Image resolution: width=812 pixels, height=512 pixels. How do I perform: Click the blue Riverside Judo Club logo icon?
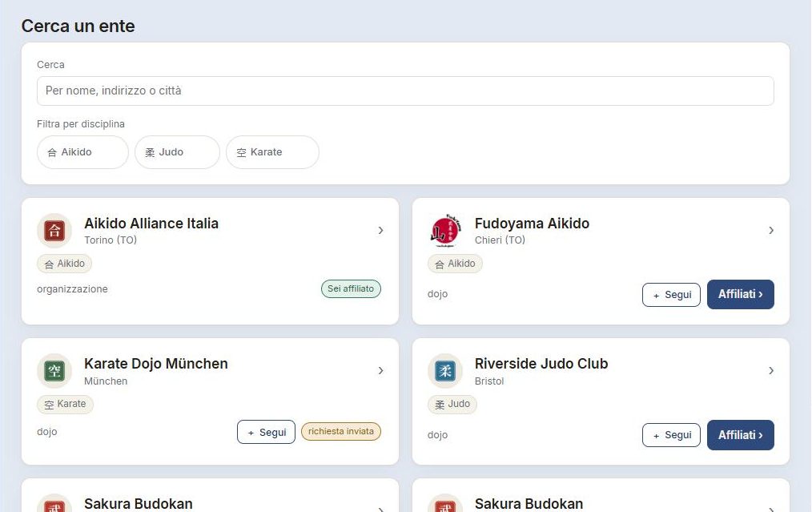pyautogui.click(x=445, y=371)
